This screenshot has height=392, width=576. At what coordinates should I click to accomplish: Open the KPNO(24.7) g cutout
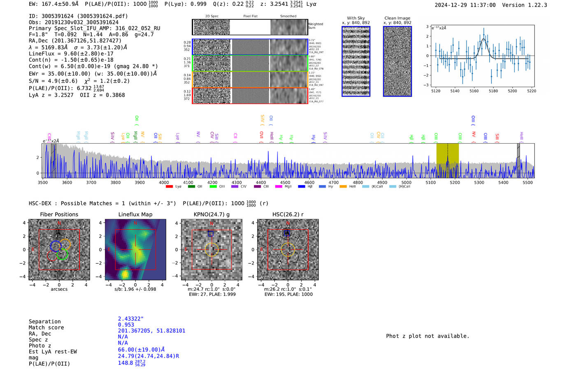click(x=212, y=250)
